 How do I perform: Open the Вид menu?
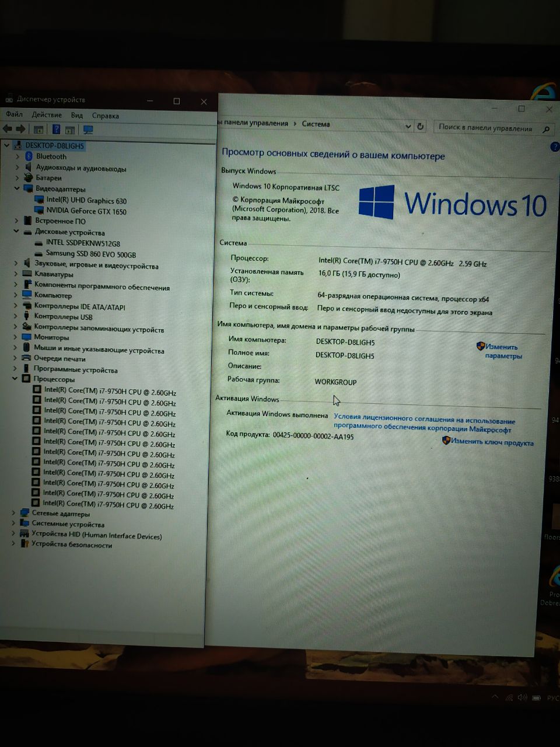point(77,115)
